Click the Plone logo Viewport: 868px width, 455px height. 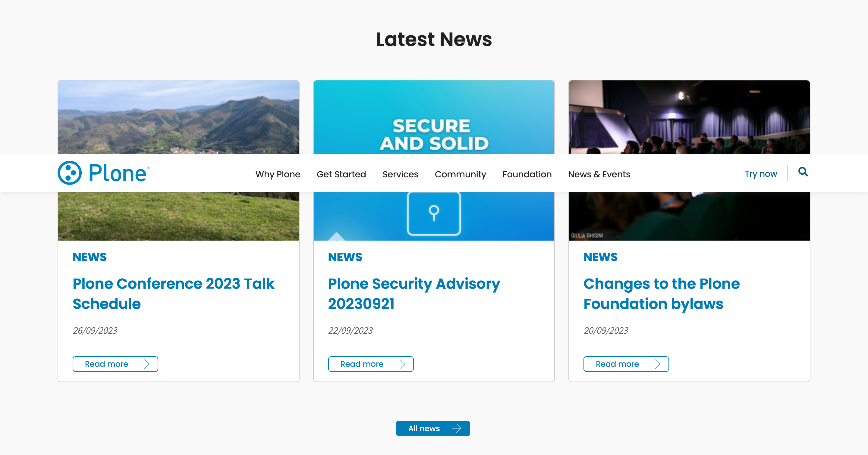(x=104, y=173)
